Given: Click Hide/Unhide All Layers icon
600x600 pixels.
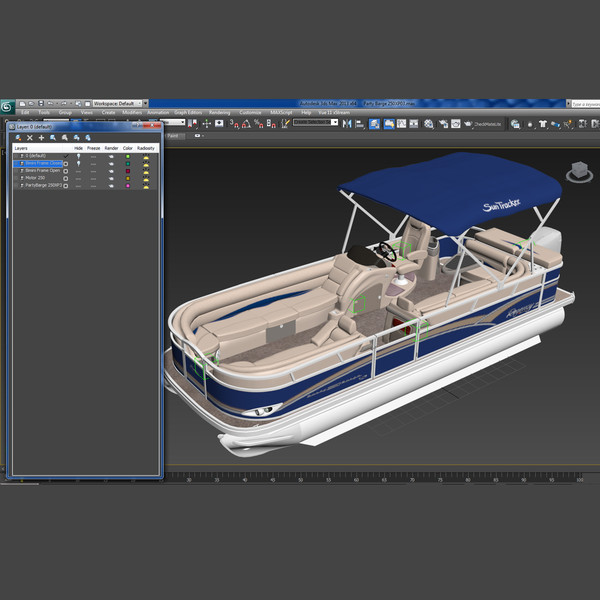Looking at the screenshot, I should point(77,137).
